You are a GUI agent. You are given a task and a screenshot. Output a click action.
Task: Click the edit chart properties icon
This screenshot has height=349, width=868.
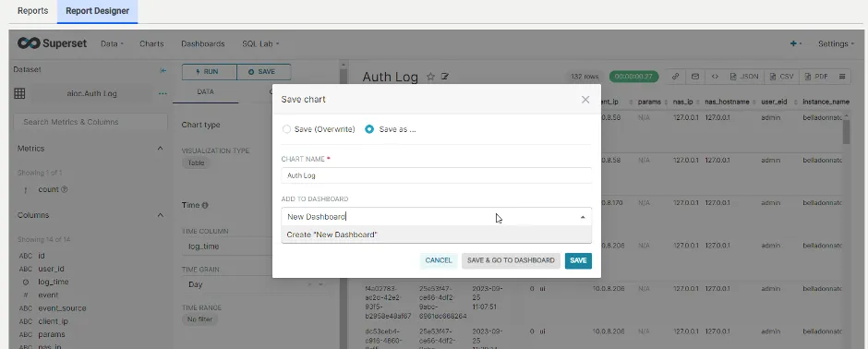coord(444,77)
